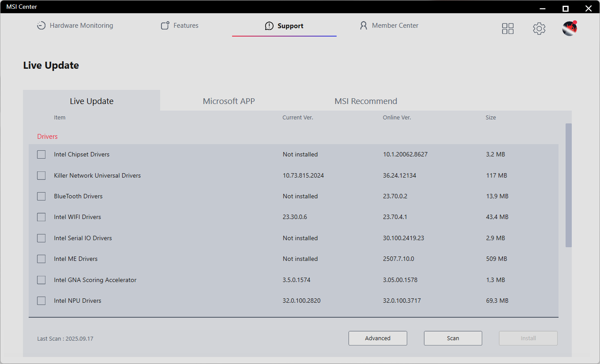Select the Live Update sub-tab
Image resolution: width=600 pixels, height=364 pixels.
[x=92, y=101]
